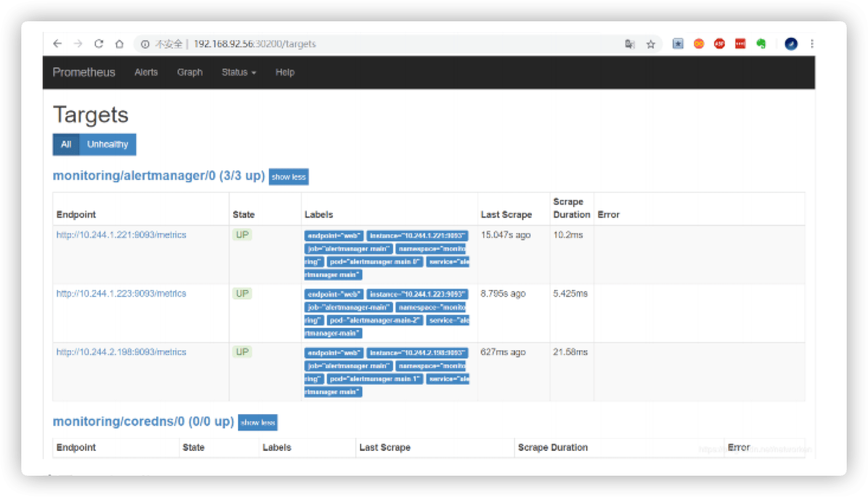Image resolution: width=868 pixels, height=497 pixels.
Task: Open endpoint http://10.244.1.221:9093/metrics
Action: (121, 235)
